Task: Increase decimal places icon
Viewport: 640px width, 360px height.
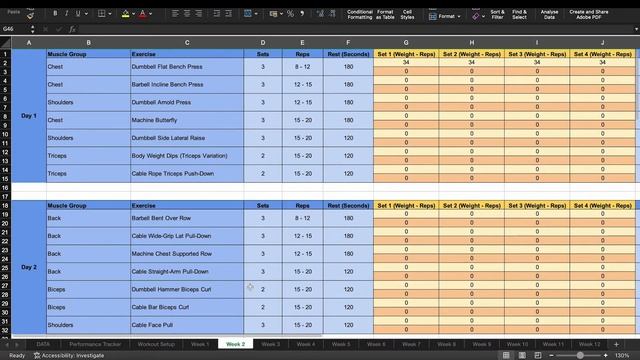Action: coord(320,13)
